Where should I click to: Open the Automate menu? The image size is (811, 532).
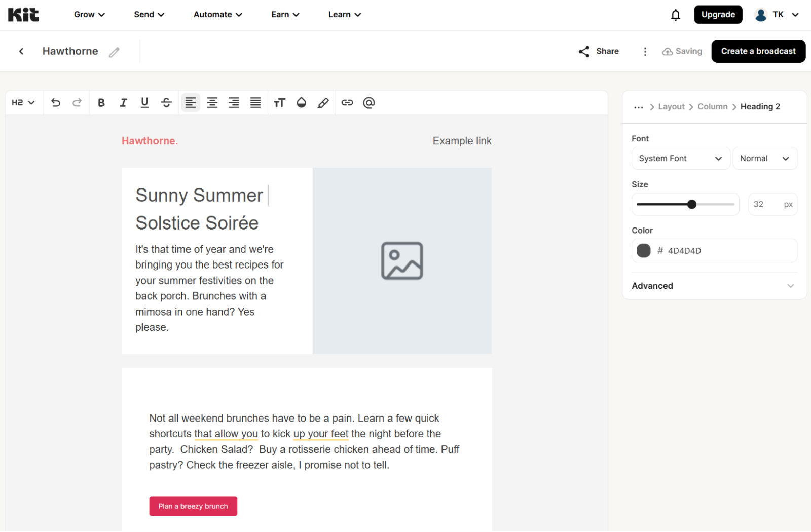[218, 15]
